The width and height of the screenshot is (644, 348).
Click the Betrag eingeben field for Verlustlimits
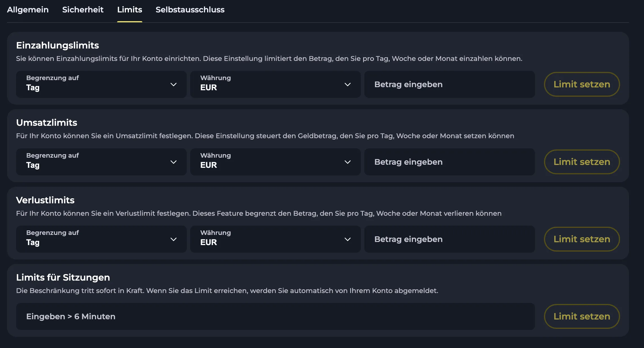point(450,239)
